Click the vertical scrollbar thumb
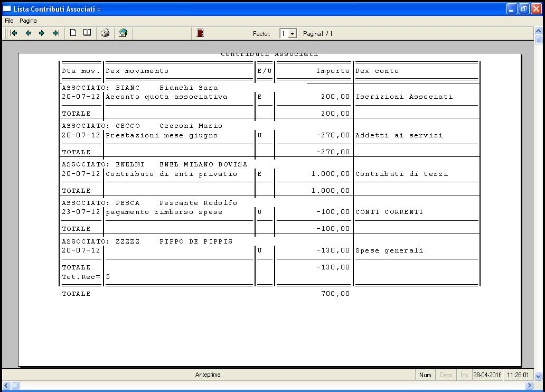Image resolution: width=545 pixels, height=392 pixels. [x=538, y=40]
